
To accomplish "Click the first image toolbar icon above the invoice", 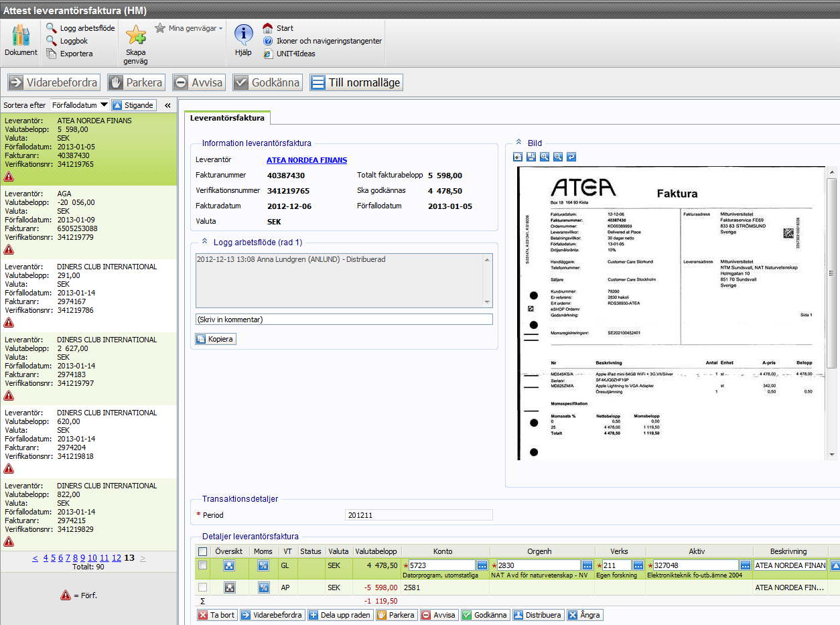I will pyautogui.click(x=518, y=157).
